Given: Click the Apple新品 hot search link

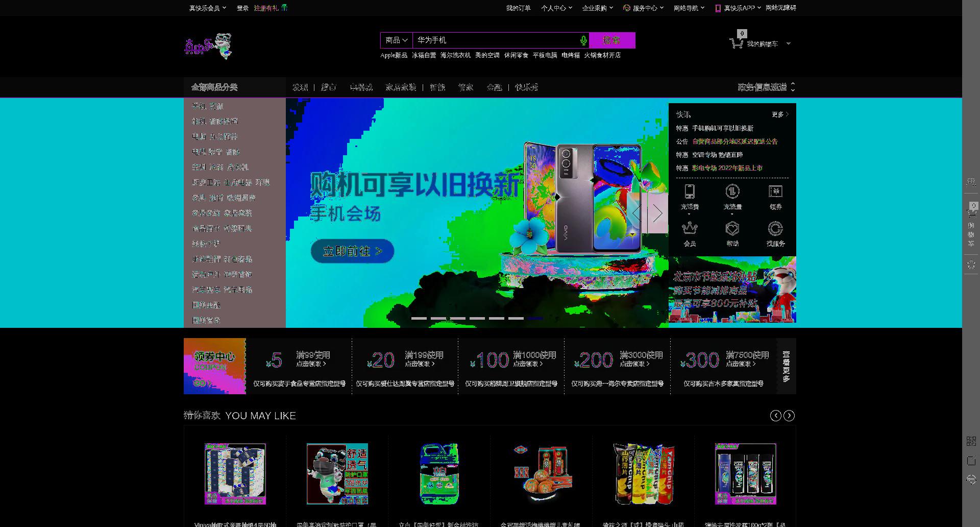Looking at the screenshot, I should (x=394, y=55).
